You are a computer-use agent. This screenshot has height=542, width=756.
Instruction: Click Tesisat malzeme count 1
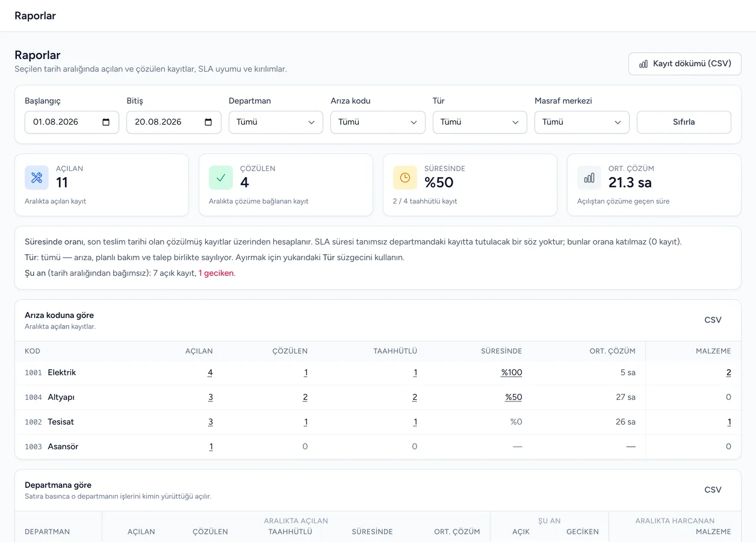click(x=729, y=422)
